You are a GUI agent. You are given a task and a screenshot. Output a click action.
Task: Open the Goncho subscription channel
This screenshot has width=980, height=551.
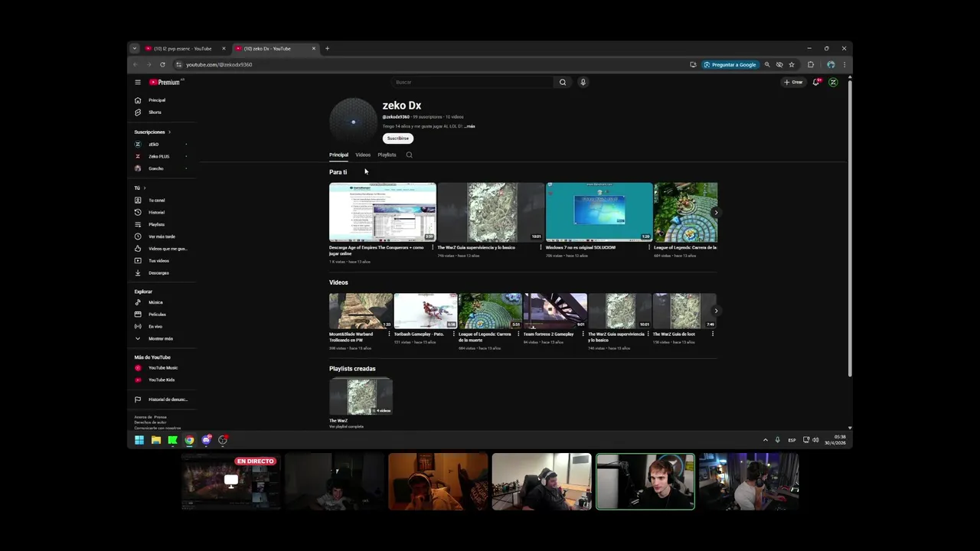click(x=156, y=168)
